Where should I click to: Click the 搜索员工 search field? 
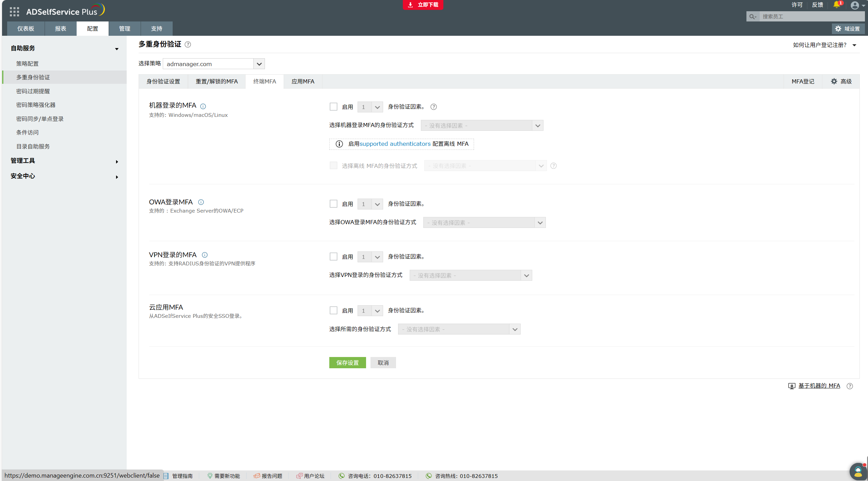pos(811,16)
